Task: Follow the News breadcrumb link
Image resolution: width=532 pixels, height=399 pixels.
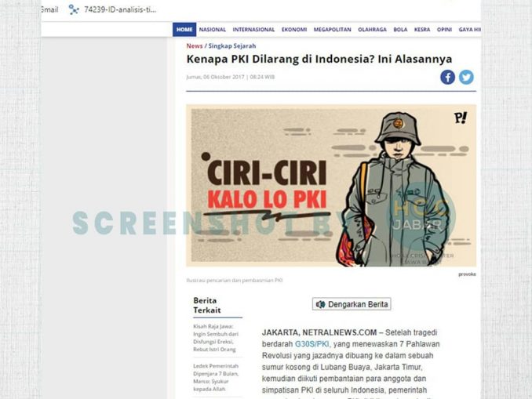Action: pos(195,45)
